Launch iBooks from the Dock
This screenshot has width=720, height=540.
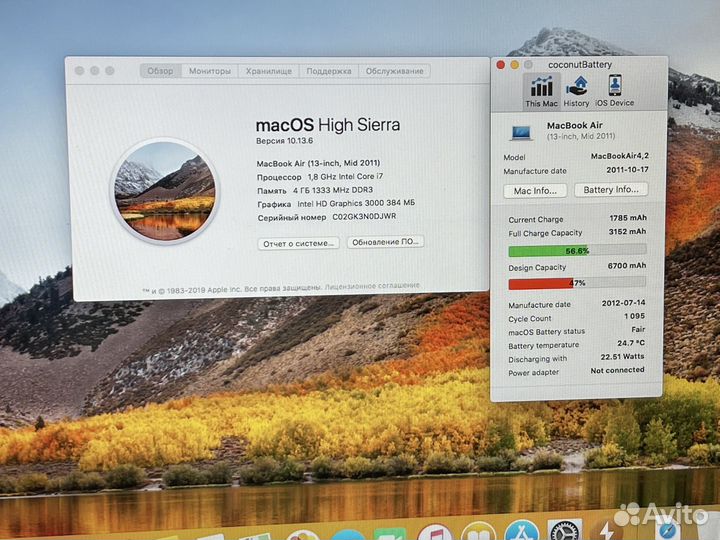[x=478, y=532]
